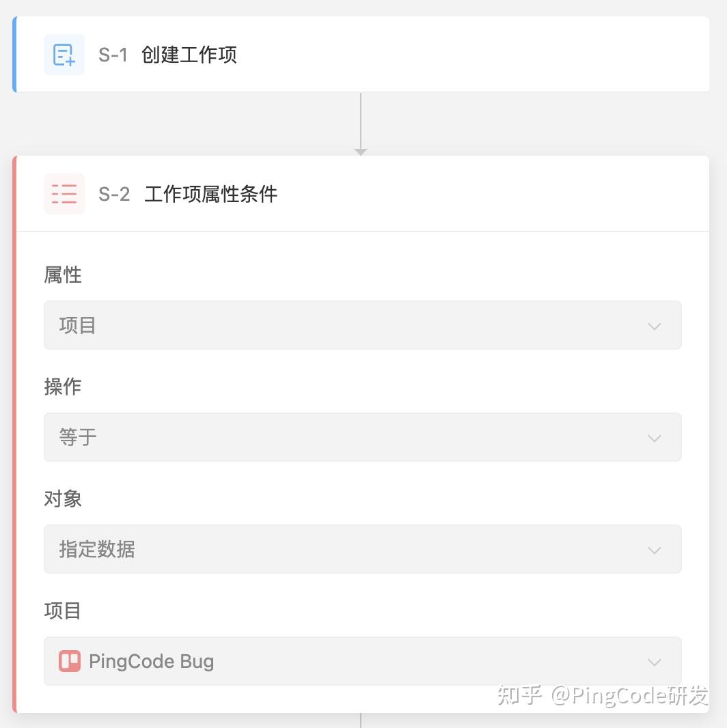Click the chevron on the 属性 field

[x=654, y=326]
